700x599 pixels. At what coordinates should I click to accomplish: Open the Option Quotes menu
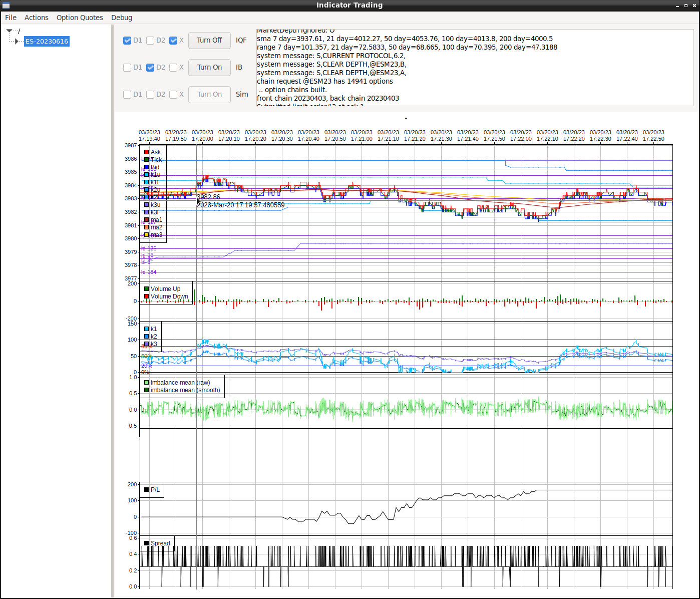click(x=80, y=18)
